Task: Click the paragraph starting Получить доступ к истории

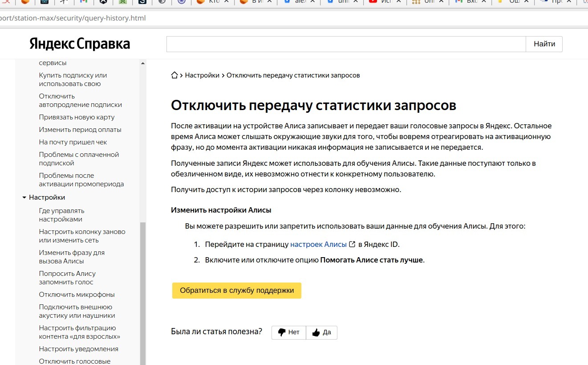Action: pos(286,190)
